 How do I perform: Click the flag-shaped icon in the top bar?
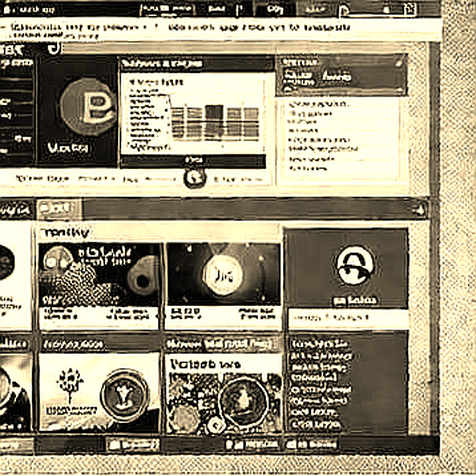[344, 11]
